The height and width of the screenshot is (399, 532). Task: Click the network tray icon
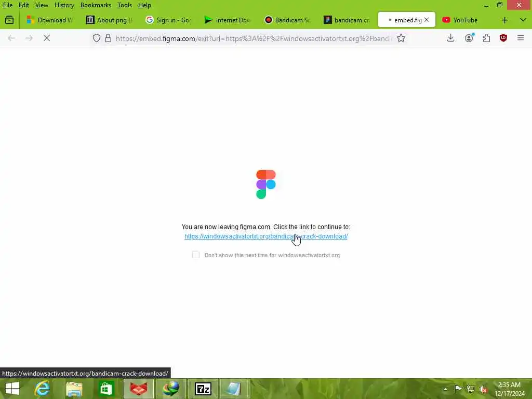pos(471,389)
